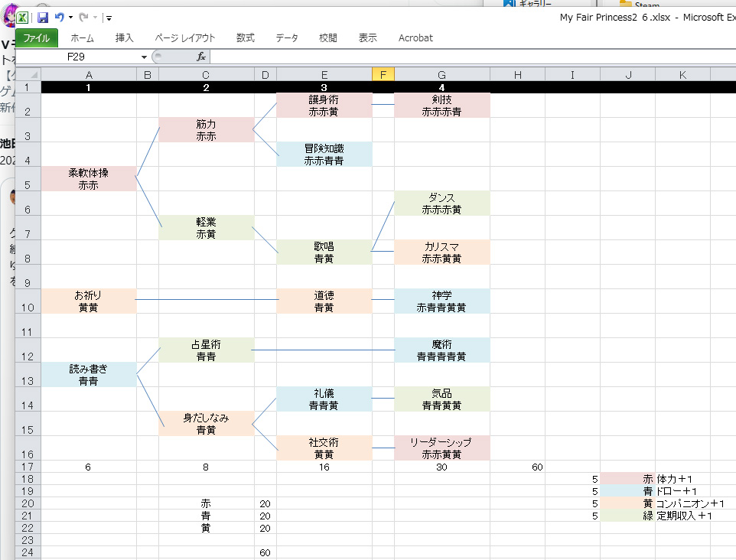The image size is (736, 560).
Task: Select header cell 3 in black row
Action: [324, 87]
